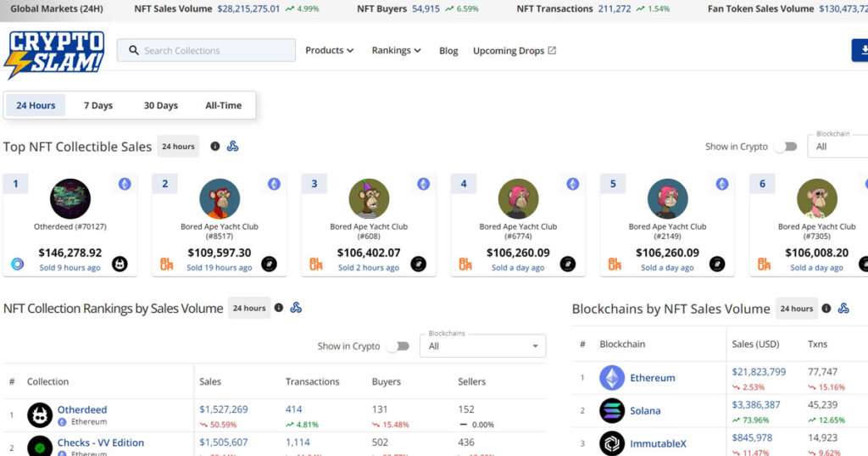
Task: Select the All-Time tab
Action: [223, 105]
